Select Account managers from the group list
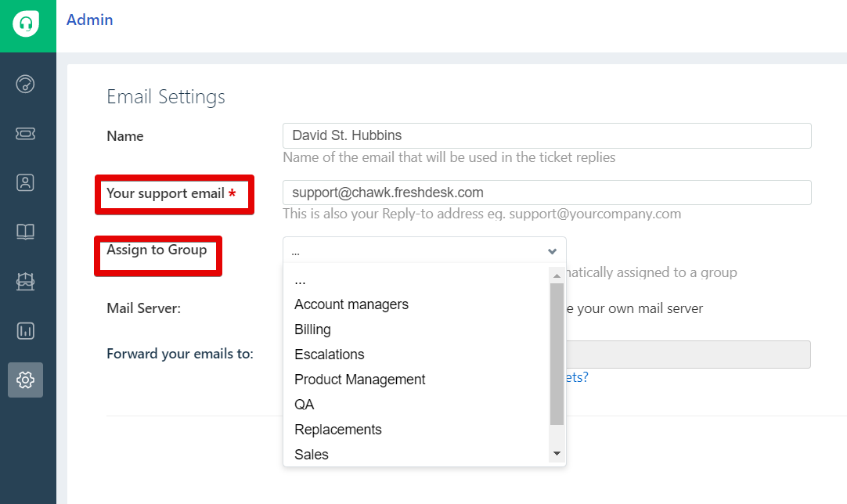This screenshot has width=847, height=504. pos(351,304)
